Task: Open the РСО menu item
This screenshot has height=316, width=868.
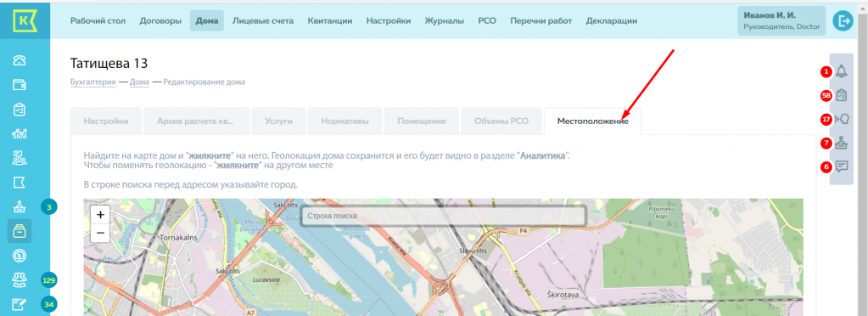Action: click(487, 21)
